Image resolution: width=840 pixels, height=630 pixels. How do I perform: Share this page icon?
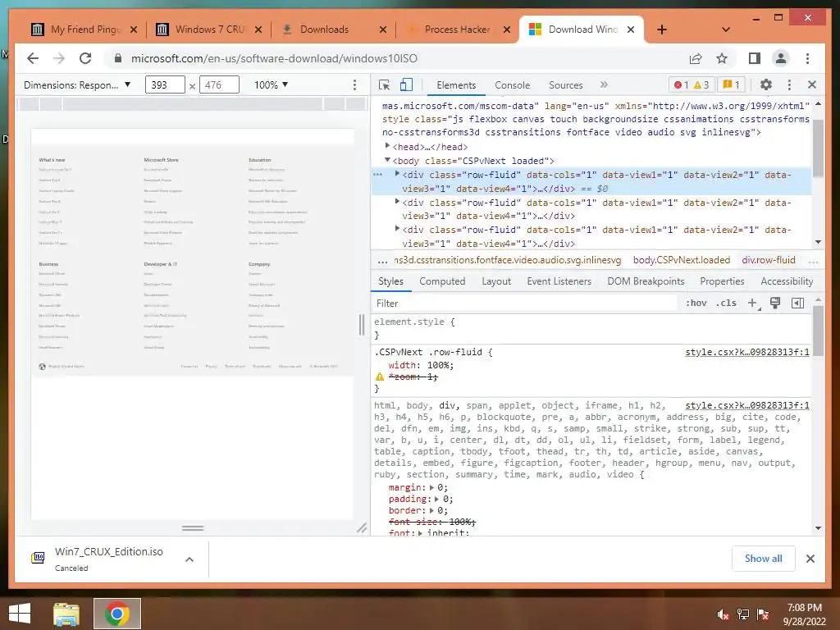[x=696, y=58]
